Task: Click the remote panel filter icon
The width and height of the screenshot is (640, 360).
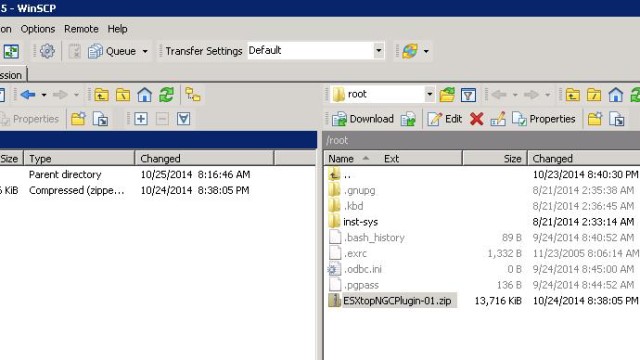Action: (468, 95)
